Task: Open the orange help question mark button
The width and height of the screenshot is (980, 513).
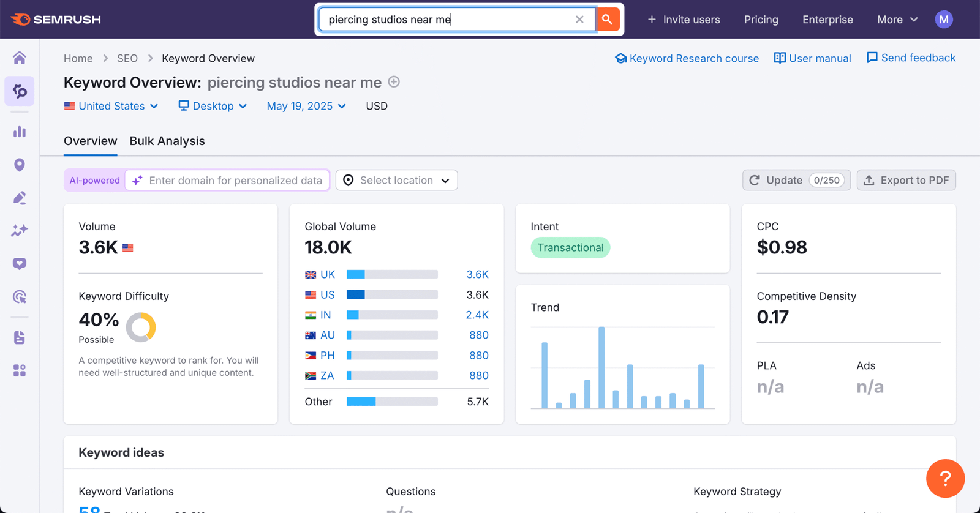Action: click(945, 479)
